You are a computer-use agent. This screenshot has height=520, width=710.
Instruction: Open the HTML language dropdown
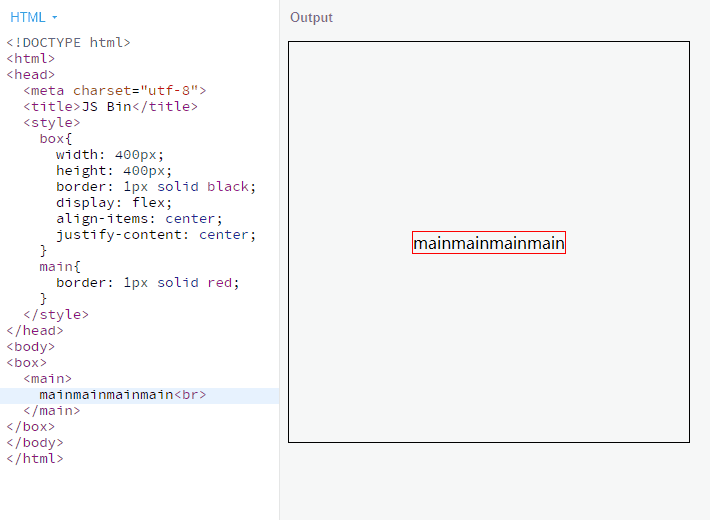(x=34, y=17)
